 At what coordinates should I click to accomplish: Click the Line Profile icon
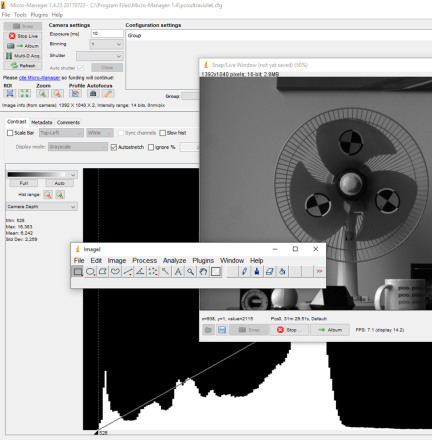point(76,94)
